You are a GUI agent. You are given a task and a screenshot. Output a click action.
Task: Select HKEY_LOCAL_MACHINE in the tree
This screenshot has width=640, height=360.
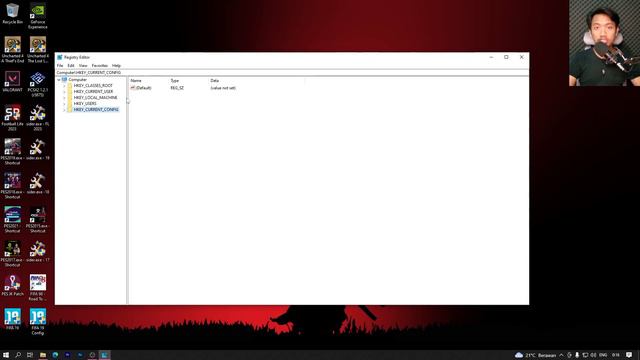pos(96,98)
